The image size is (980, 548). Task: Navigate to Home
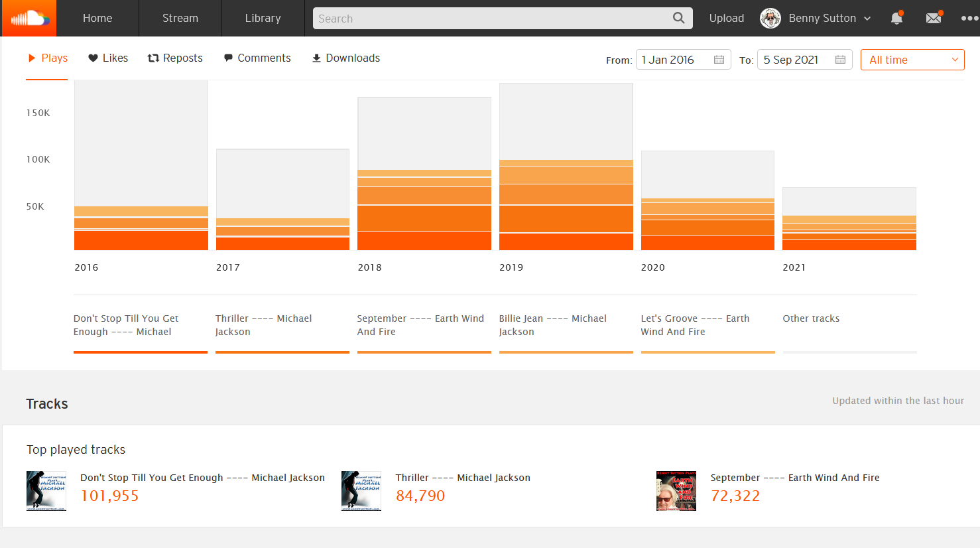click(x=97, y=18)
